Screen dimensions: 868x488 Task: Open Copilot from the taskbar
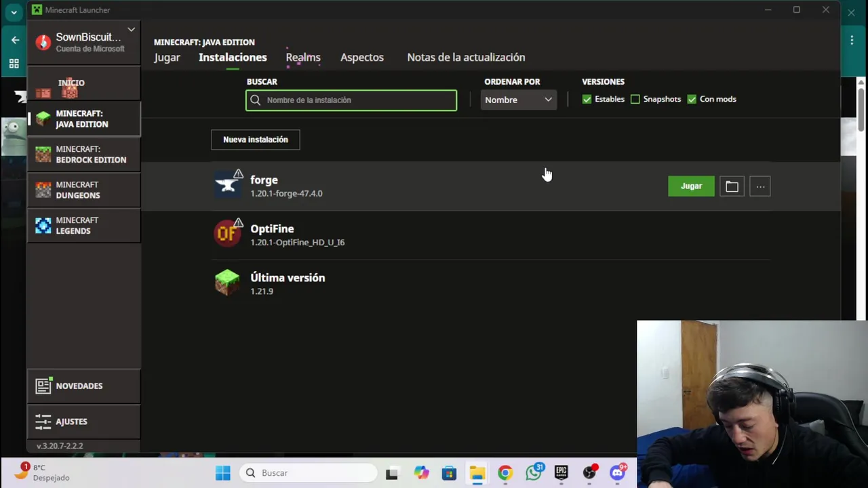[421, 473]
